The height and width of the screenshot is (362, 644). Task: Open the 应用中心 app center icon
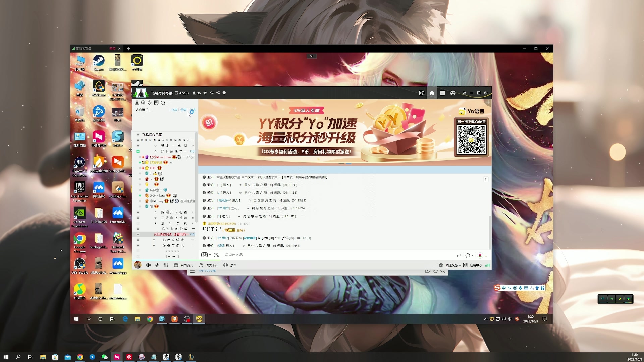point(476,265)
